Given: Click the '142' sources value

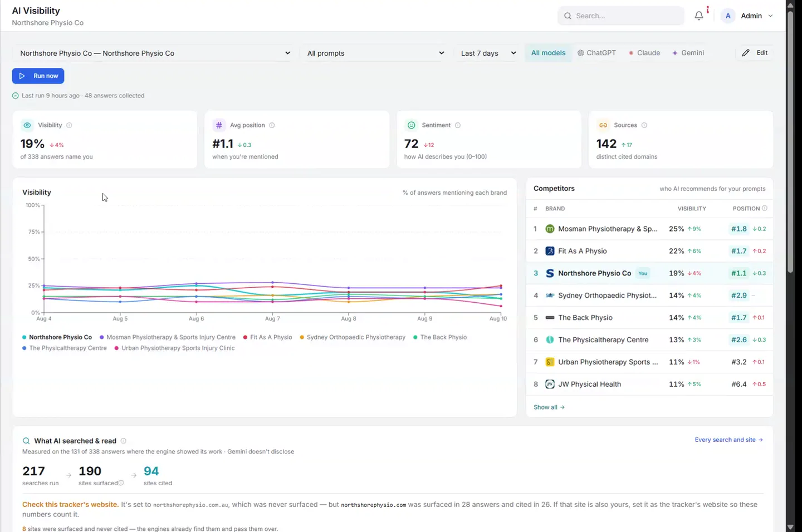Looking at the screenshot, I should point(606,144).
